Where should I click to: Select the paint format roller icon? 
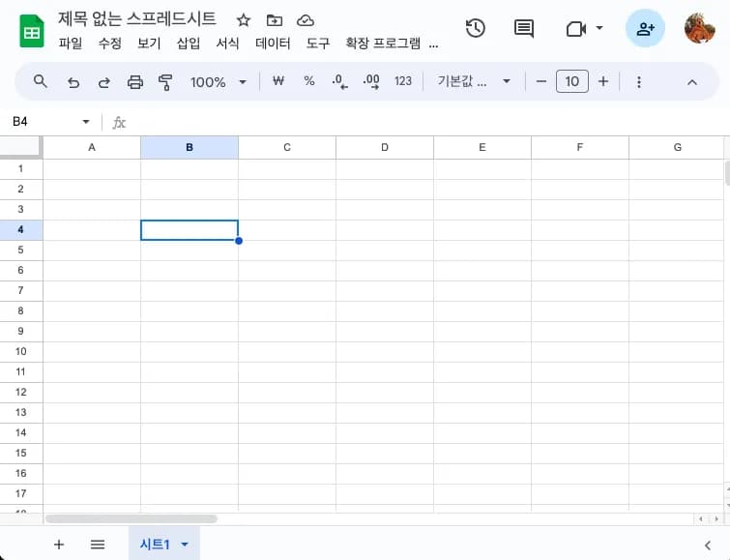(x=165, y=82)
